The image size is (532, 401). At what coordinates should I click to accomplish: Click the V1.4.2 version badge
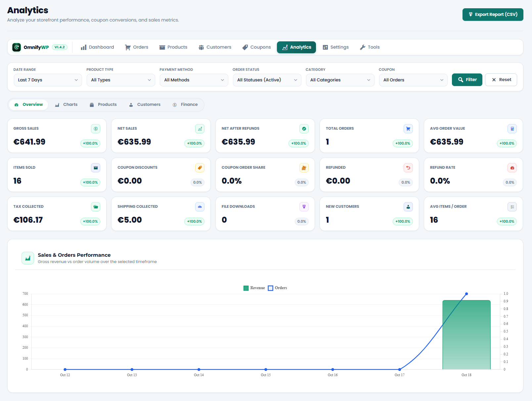click(x=60, y=47)
